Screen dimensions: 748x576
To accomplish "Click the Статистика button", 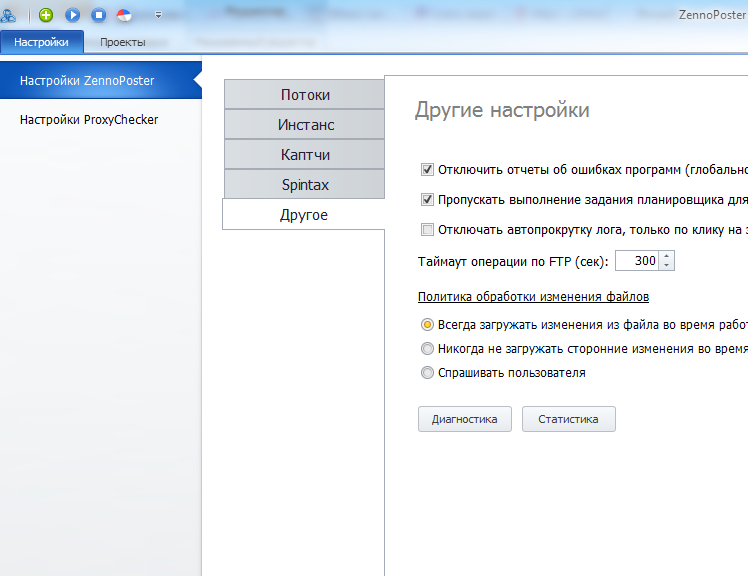I will (568, 419).
